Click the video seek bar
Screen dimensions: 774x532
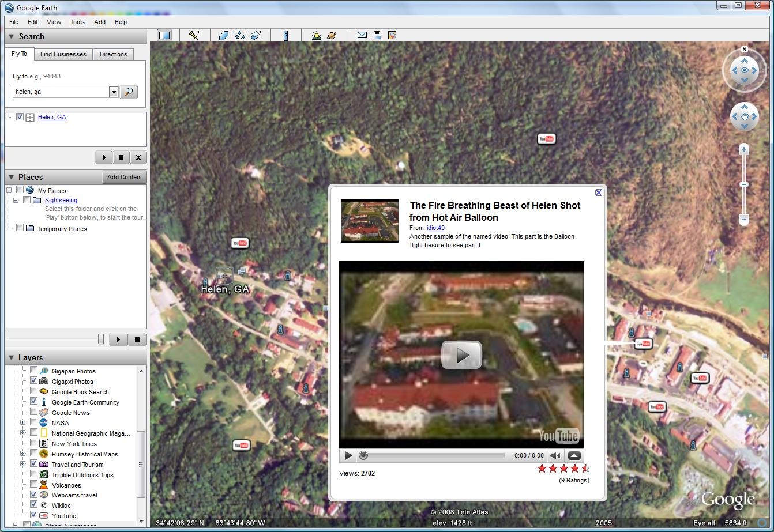(x=433, y=455)
